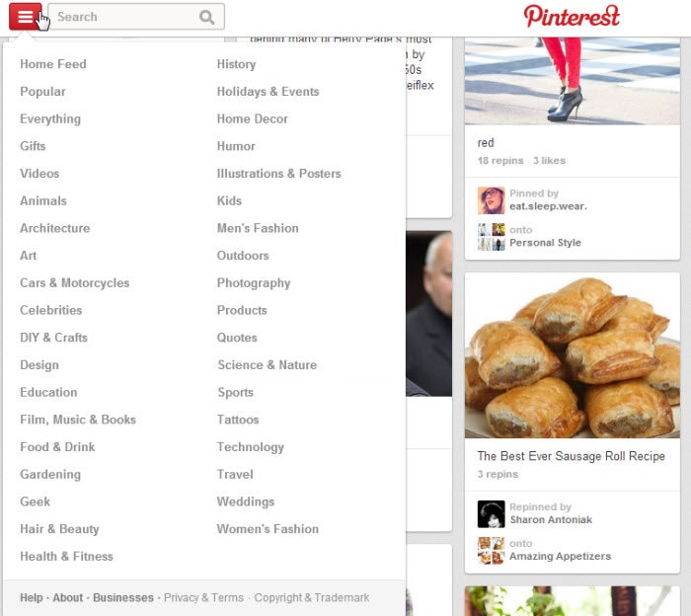Open the Personal Style board link
691x616 pixels.
coord(545,243)
